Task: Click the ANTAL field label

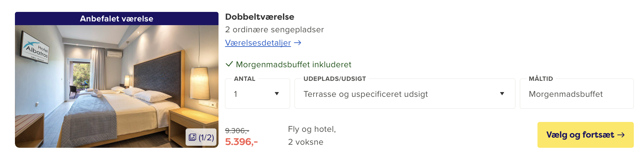Action: point(244,79)
